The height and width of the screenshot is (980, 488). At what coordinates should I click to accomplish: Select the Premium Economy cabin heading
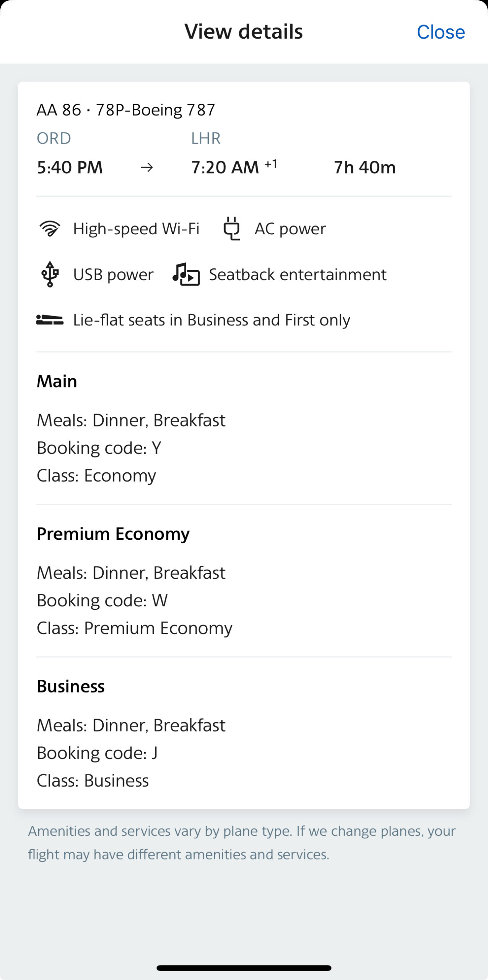click(x=113, y=534)
